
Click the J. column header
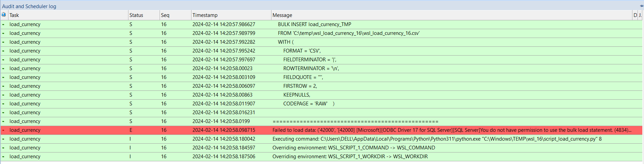640,15
